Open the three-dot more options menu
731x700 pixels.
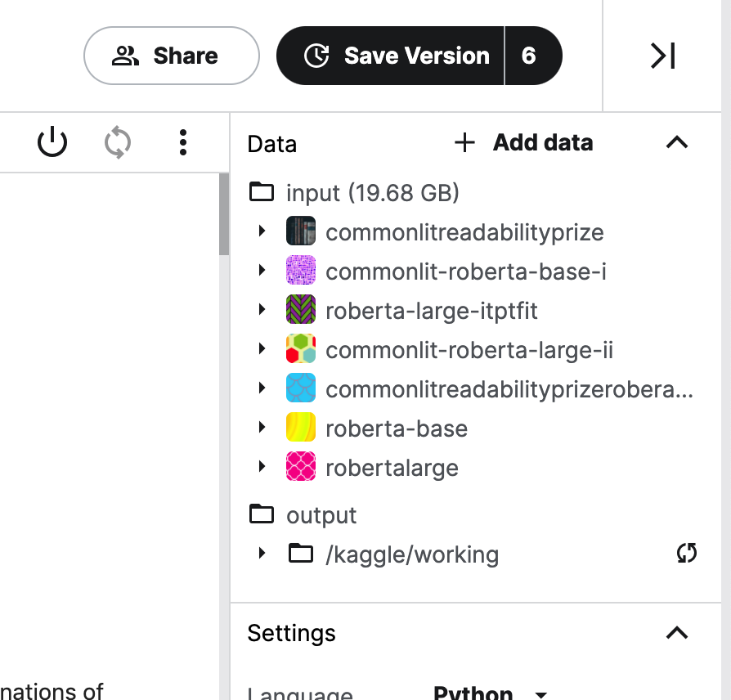click(183, 143)
